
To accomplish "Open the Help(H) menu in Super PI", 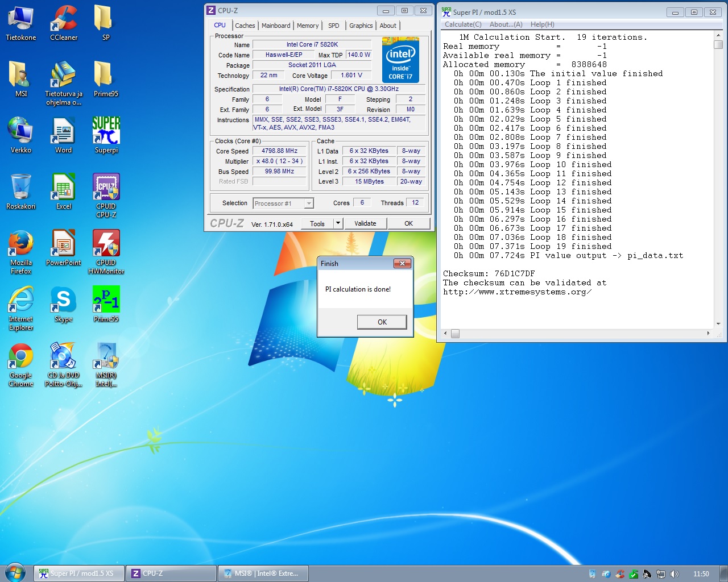I will click(542, 24).
